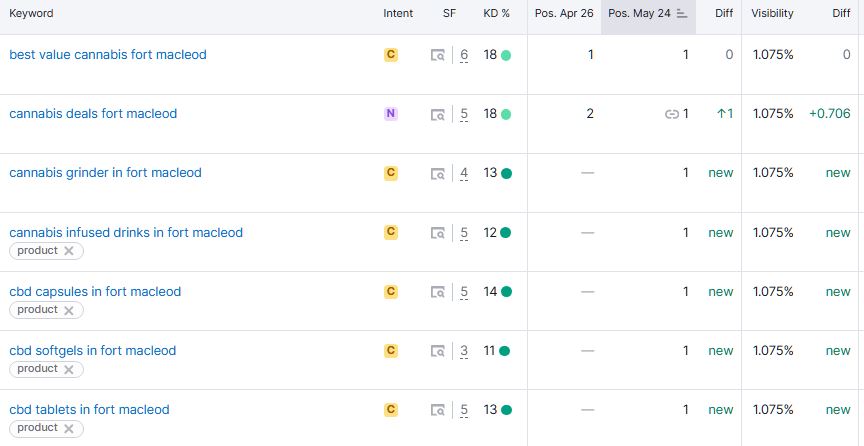The width and height of the screenshot is (864, 446).
Task: Open keyword best value cannabis fort macleod
Action: pos(108,55)
